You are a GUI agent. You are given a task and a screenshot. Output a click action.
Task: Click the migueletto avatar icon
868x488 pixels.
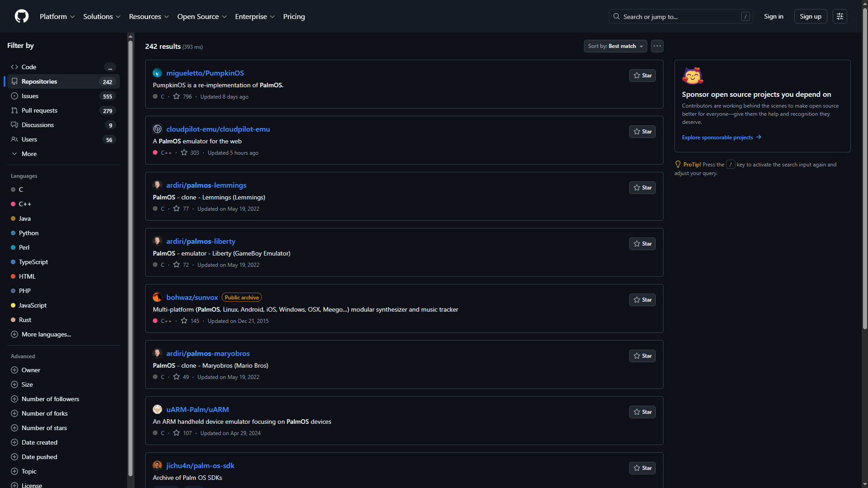coord(157,73)
